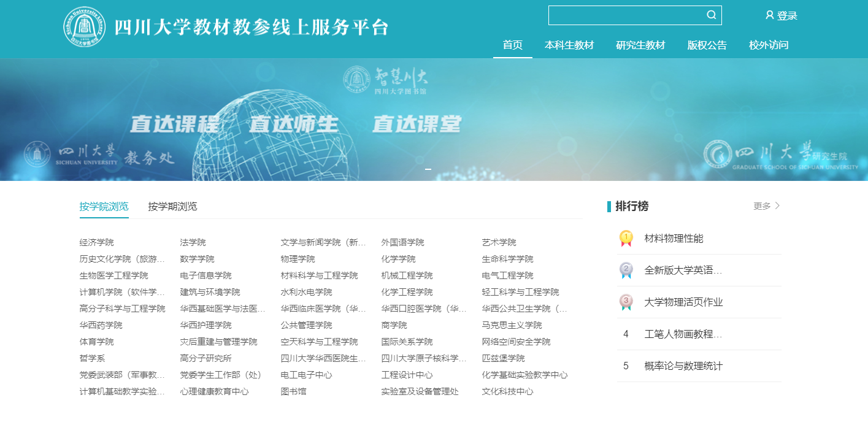This screenshot has height=422, width=868.
Task: Select 图书馆 in the college list
Action: click(x=294, y=392)
